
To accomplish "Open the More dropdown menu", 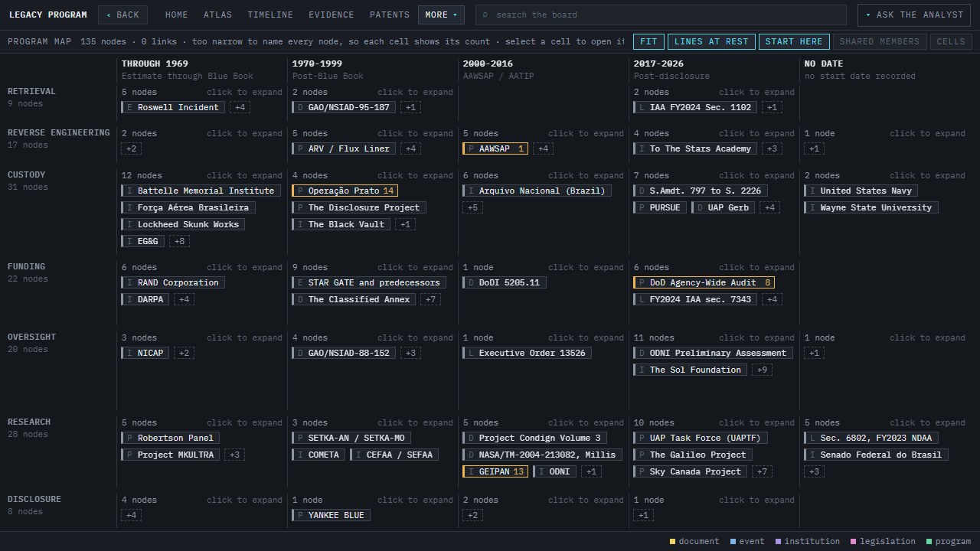I will [x=441, y=15].
